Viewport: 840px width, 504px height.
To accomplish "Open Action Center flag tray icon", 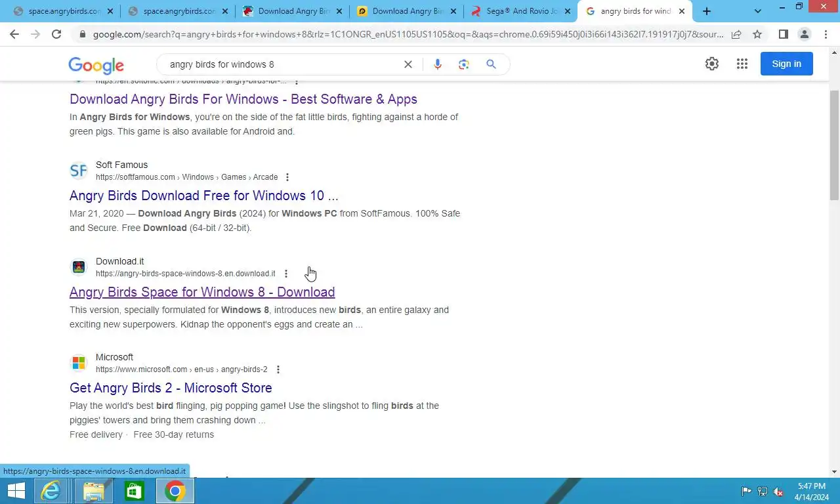I will point(746,492).
